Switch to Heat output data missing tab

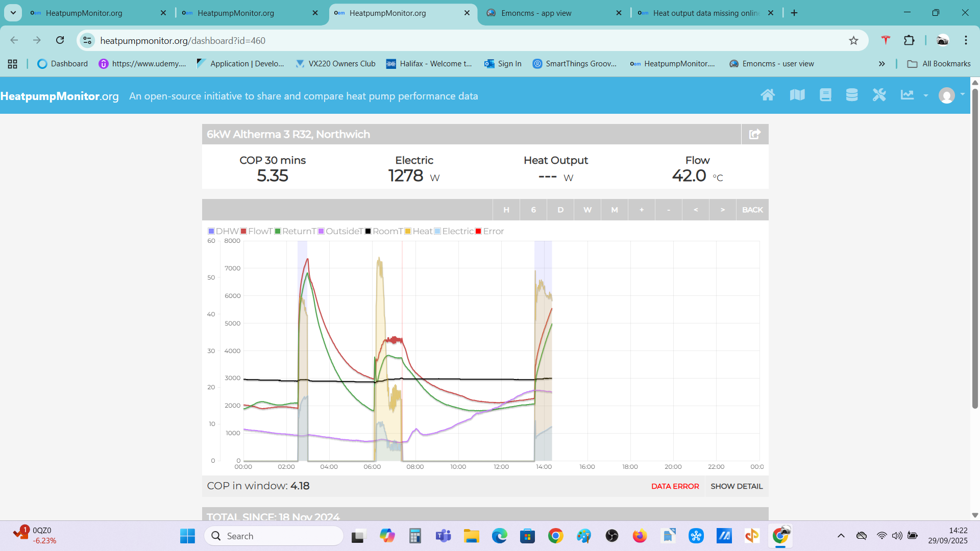(x=705, y=13)
